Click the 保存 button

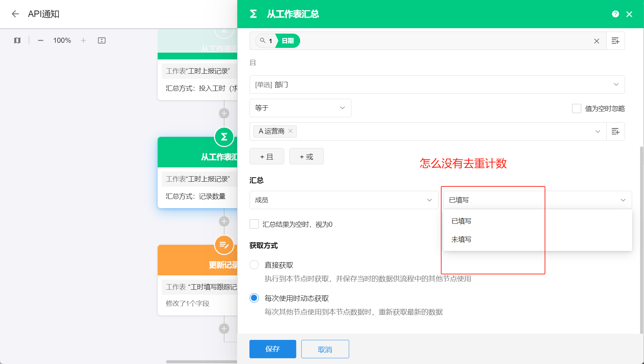pos(273,349)
